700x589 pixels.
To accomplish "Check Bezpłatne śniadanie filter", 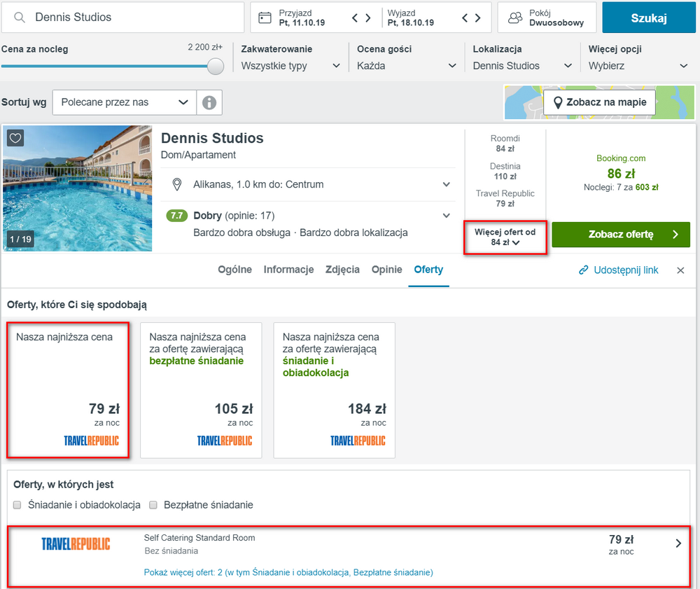I will [153, 504].
